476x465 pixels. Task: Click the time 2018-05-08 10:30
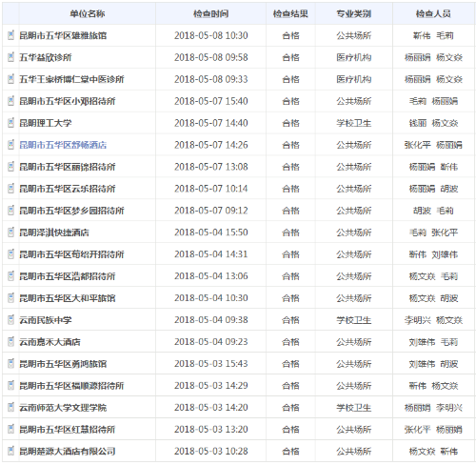click(211, 35)
